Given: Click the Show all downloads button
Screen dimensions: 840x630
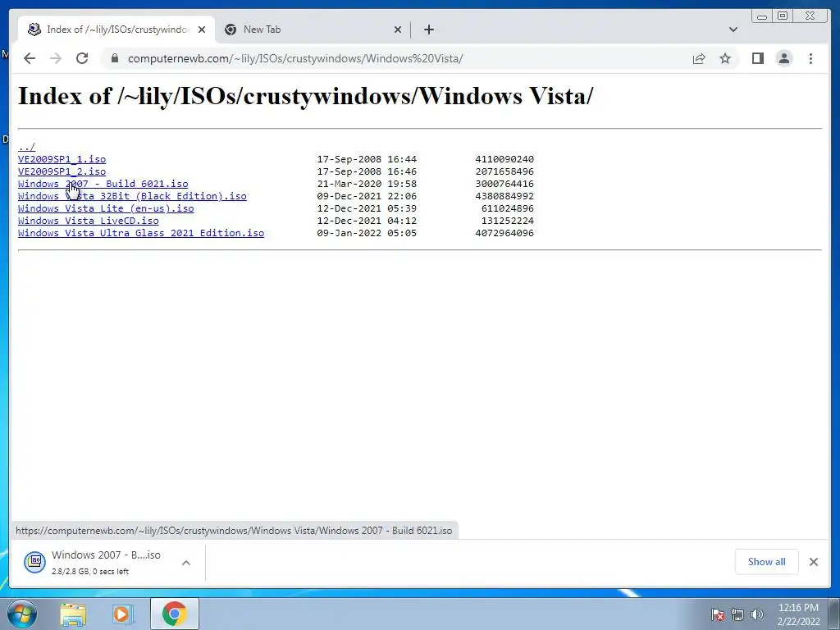Looking at the screenshot, I should 767,562.
